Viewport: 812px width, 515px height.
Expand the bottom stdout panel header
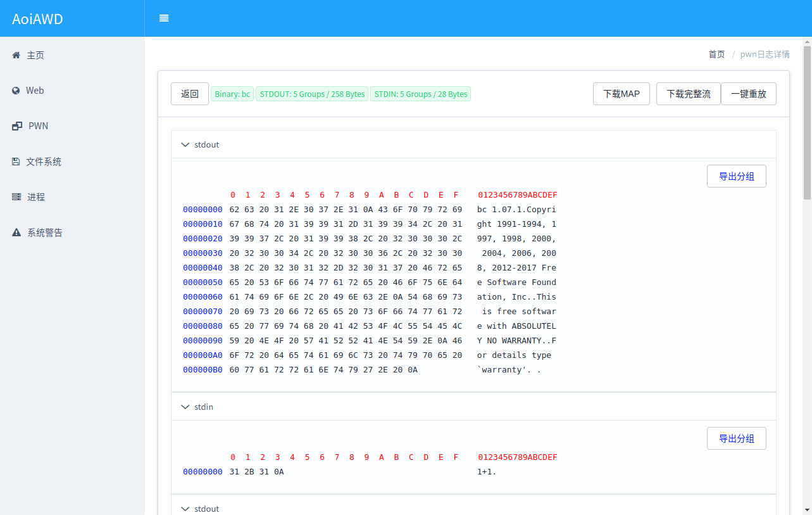473,509
